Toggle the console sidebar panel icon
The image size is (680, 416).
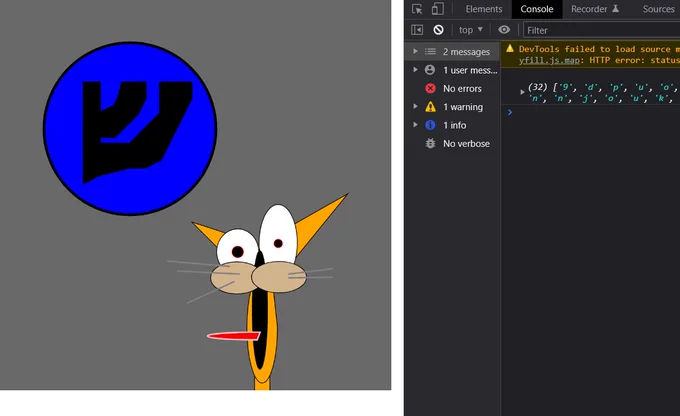pos(417,29)
